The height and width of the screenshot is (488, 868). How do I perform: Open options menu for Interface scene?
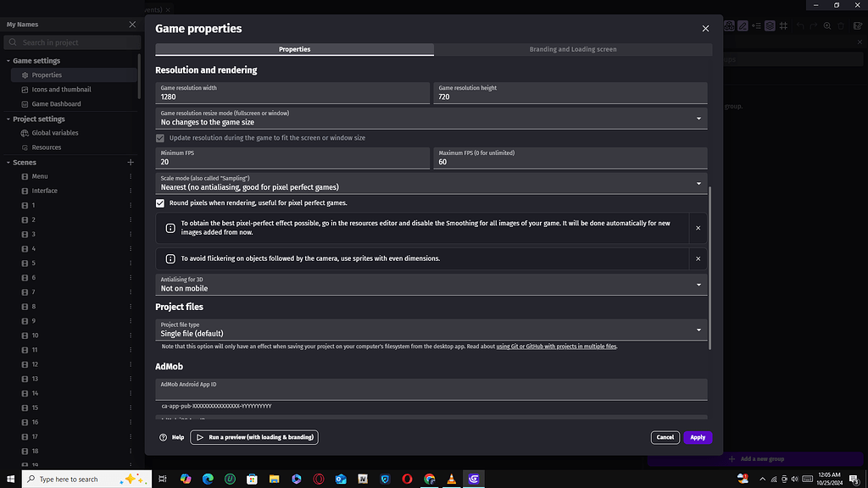pos(131,191)
